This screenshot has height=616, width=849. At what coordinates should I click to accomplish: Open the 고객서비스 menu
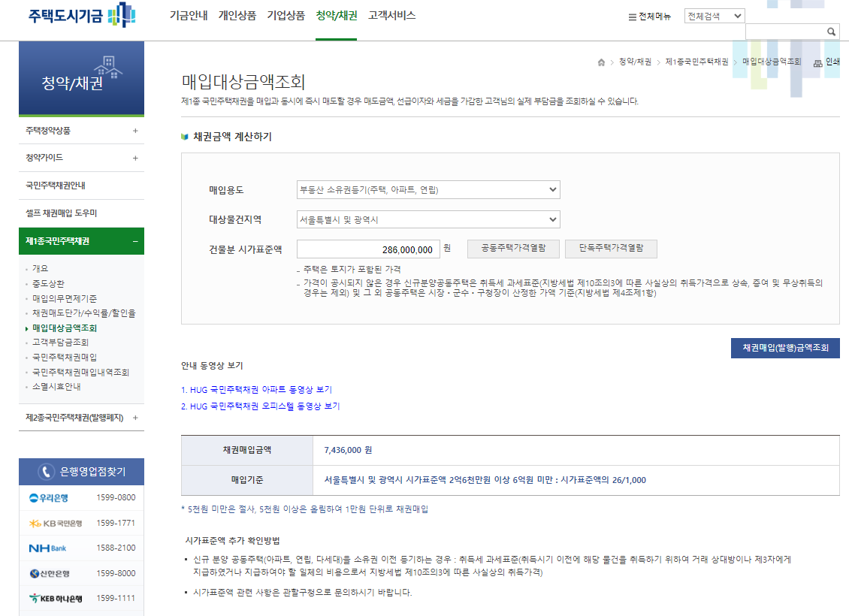[392, 15]
